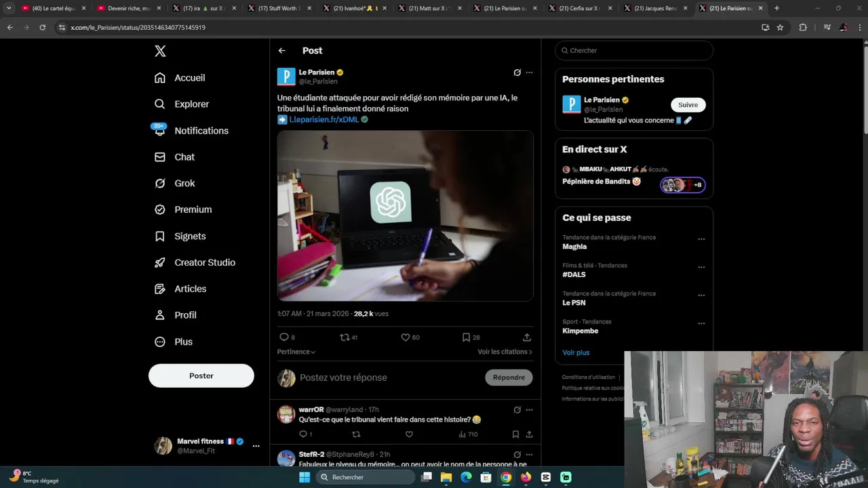Click the address bar URL
Screen dimensions: 868x488
138,28
